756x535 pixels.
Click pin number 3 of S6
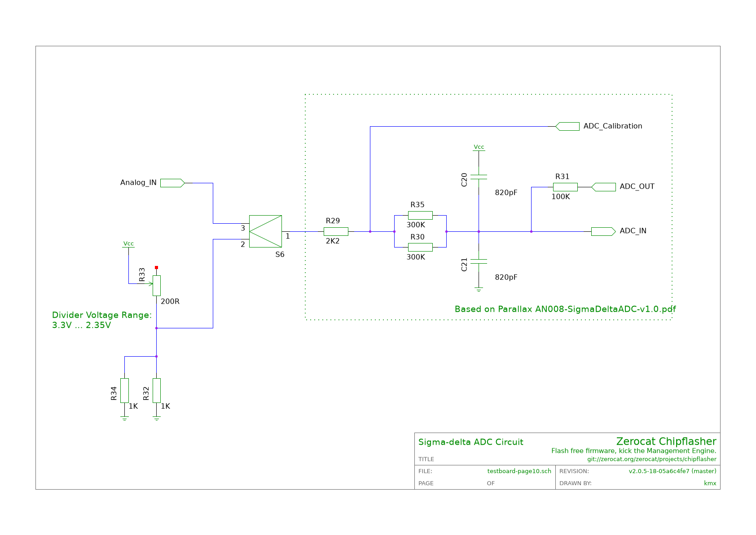243,228
